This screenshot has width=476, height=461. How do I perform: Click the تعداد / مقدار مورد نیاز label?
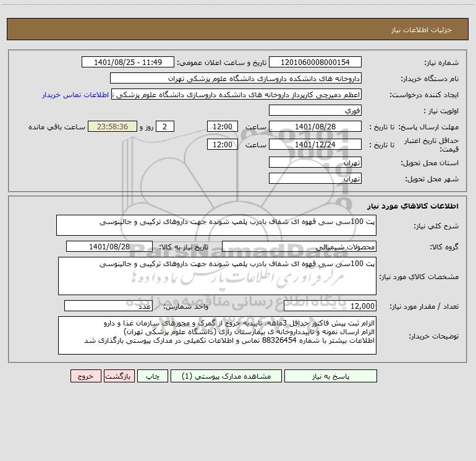(x=424, y=307)
